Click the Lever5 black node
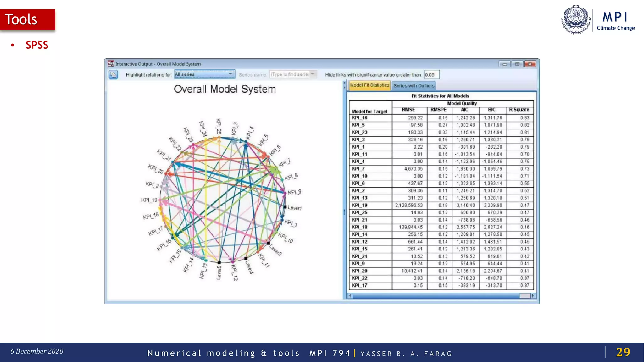Viewport: 644px width, 362px height. (x=219, y=262)
